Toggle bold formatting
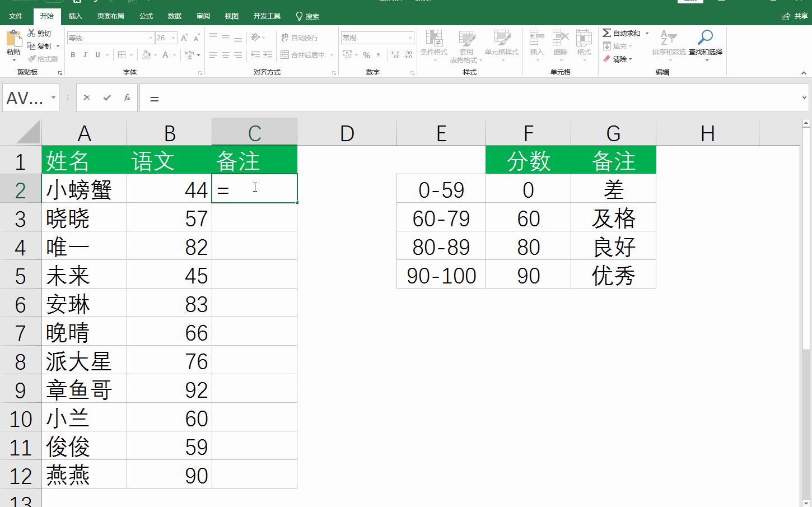Screen dimensions: 812x507 click(x=72, y=55)
